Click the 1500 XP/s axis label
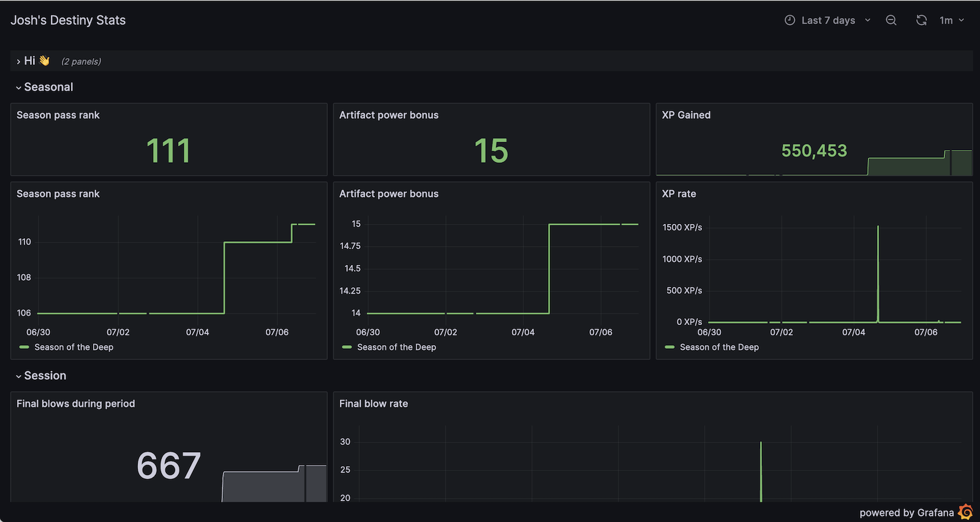 point(682,228)
